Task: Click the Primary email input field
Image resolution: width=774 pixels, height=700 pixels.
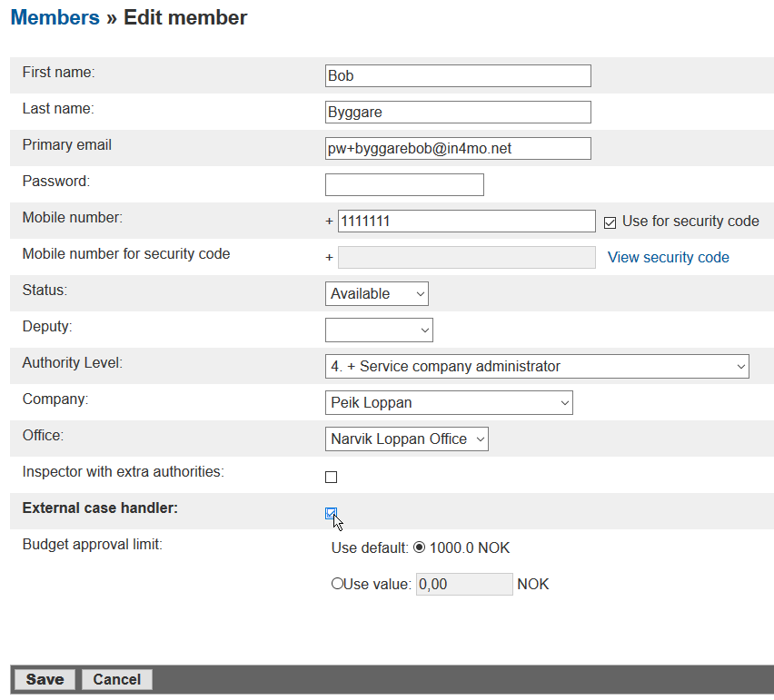Action: (458, 148)
